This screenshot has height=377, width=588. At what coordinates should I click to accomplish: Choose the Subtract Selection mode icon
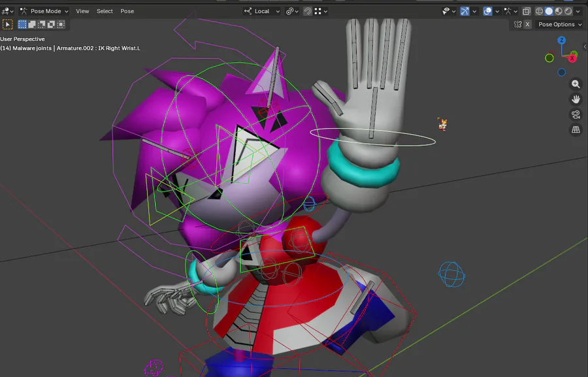coord(41,24)
